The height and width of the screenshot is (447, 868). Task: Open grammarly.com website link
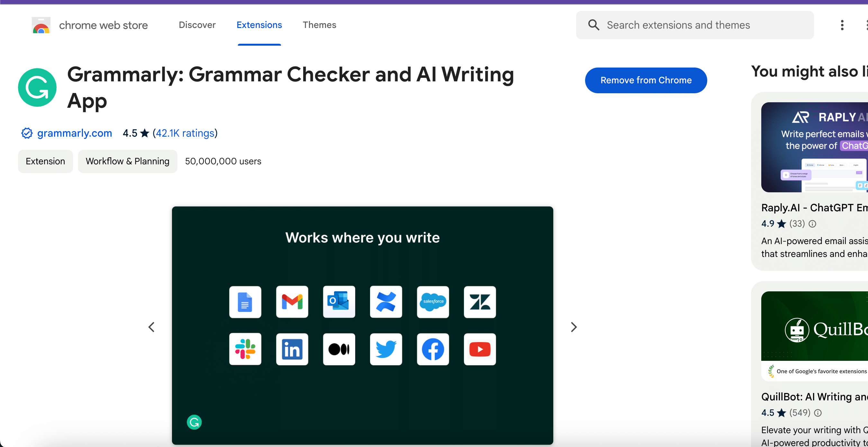coord(75,133)
